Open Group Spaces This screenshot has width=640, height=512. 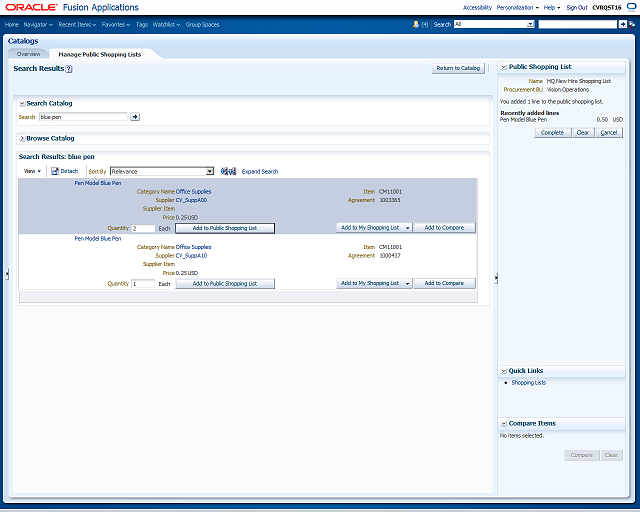click(202, 24)
